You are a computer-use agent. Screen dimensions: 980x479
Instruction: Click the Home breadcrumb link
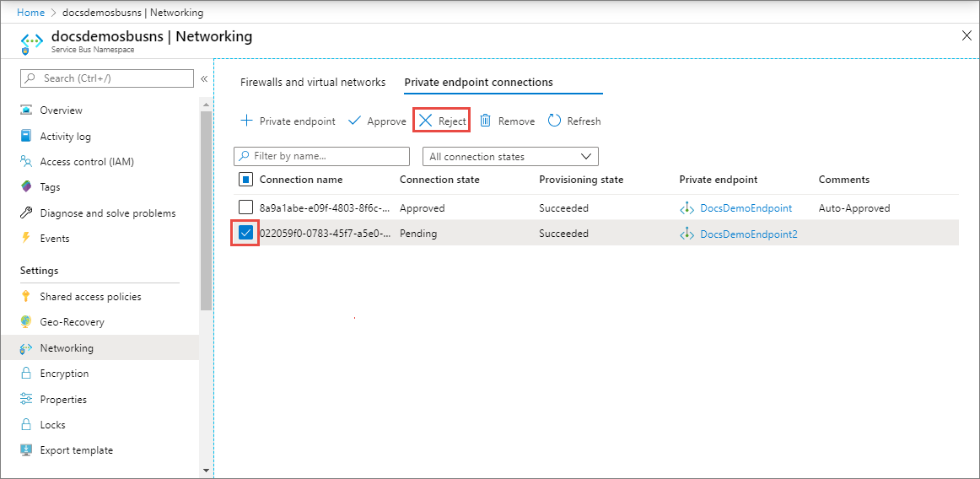(30, 12)
